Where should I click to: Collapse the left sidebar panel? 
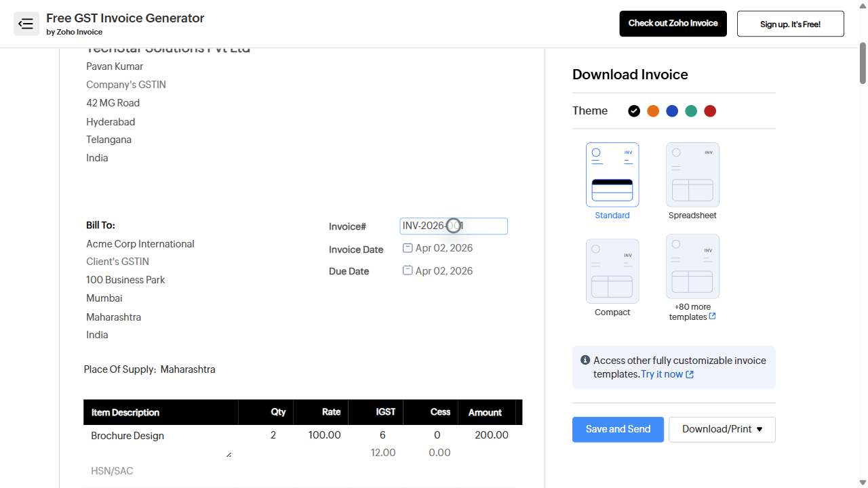pos(26,23)
